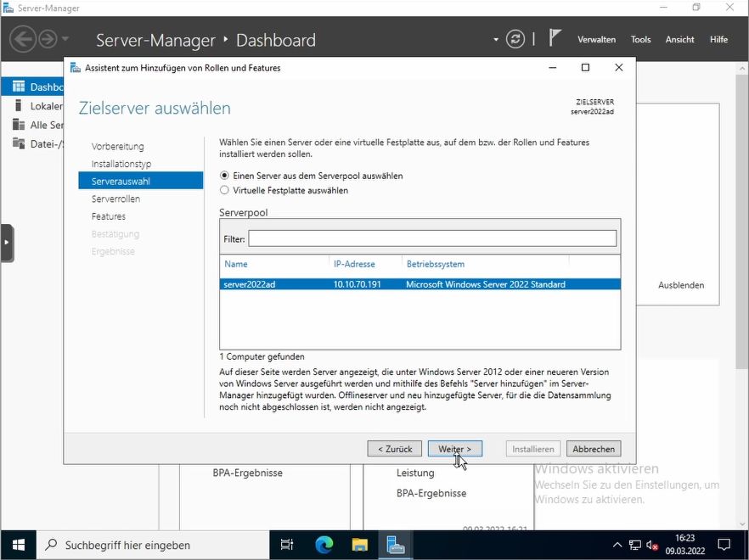749x560 pixels.
Task: Open the Action Center notification icon
Action: pyautogui.click(x=724, y=545)
